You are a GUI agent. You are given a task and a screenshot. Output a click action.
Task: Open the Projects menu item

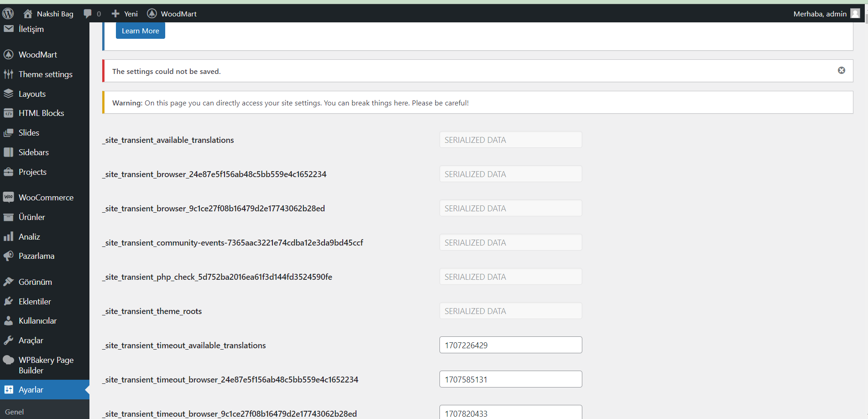click(x=45, y=172)
